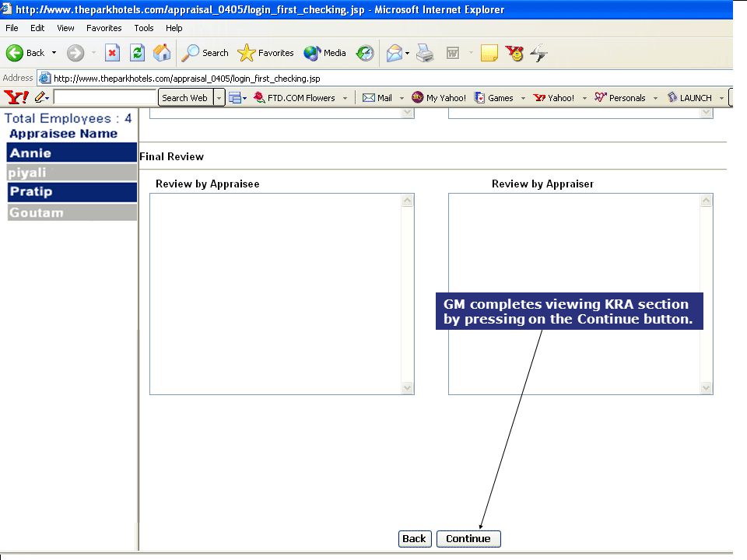747x560 pixels.
Task: Click the yellow note Discuss icon
Action: [489, 53]
